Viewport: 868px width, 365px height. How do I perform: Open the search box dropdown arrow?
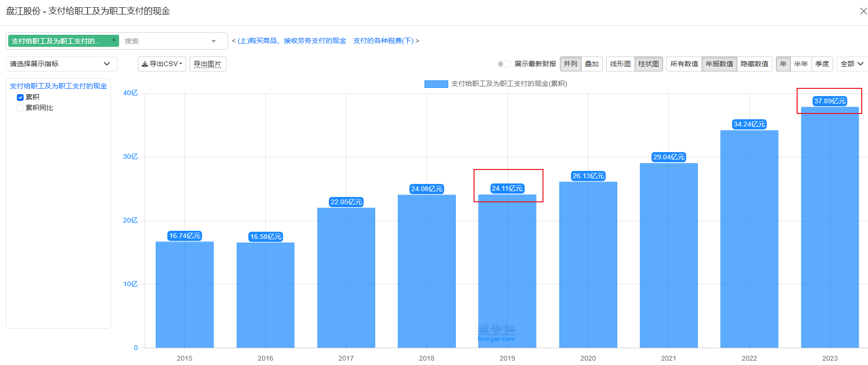(214, 42)
